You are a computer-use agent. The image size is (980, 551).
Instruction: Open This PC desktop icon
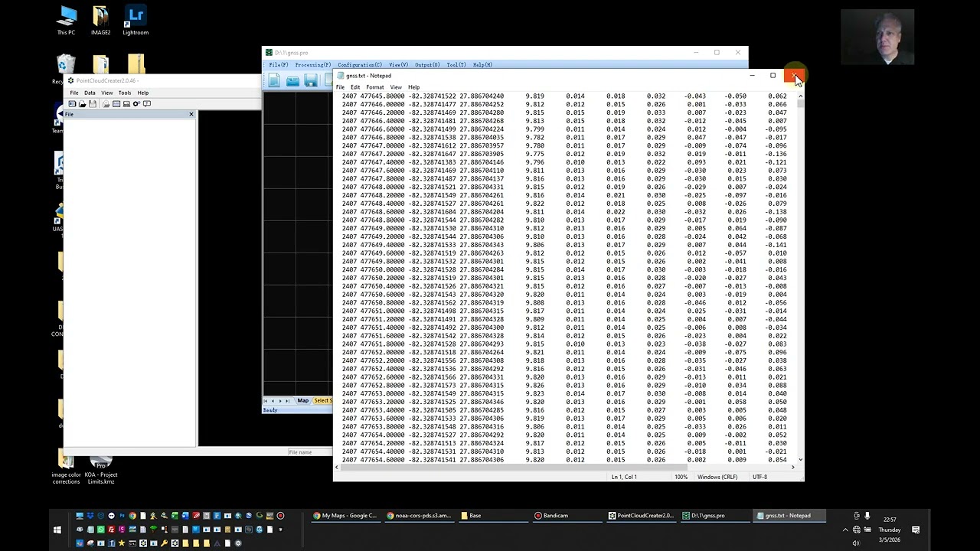[67, 21]
